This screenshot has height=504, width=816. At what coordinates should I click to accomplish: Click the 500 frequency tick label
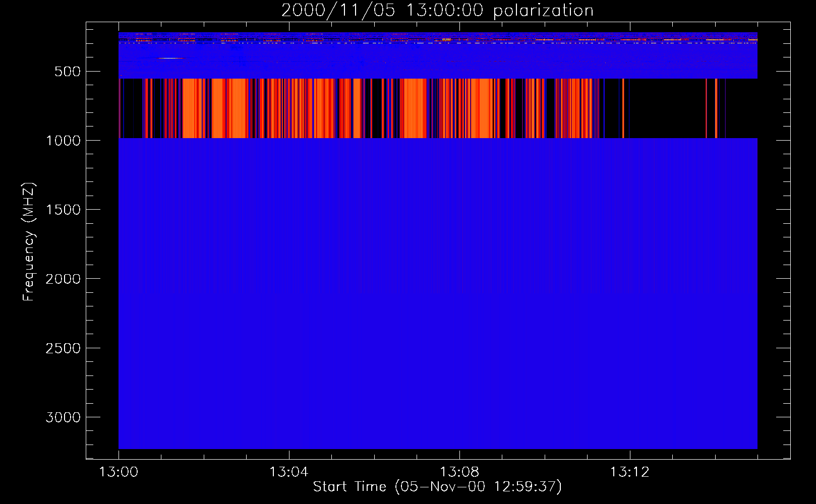coord(68,72)
